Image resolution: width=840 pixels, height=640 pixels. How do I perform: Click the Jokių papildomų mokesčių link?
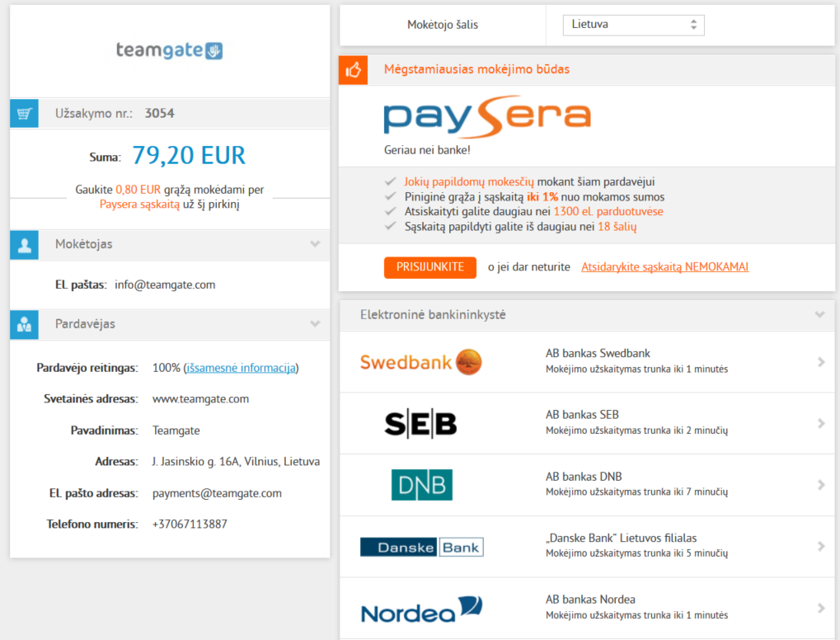point(469,182)
